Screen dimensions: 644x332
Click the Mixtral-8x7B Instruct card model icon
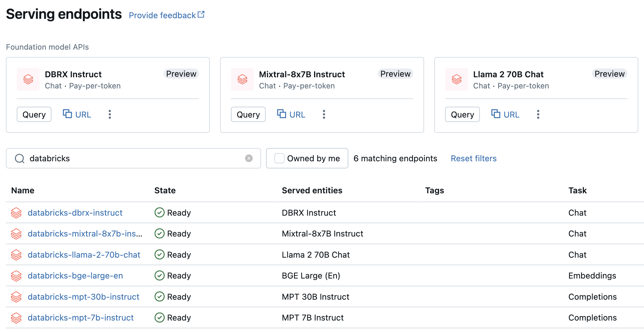pos(242,79)
